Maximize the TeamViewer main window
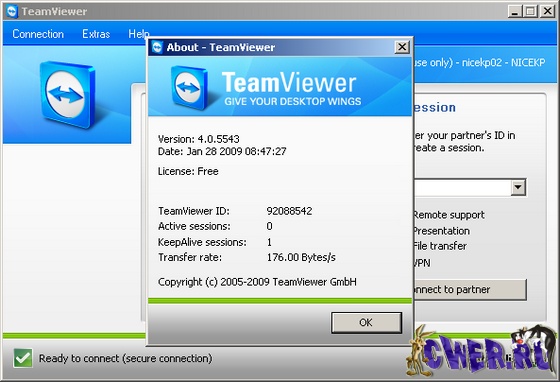The width and height of the screenshot is (560, 382). 531,11
